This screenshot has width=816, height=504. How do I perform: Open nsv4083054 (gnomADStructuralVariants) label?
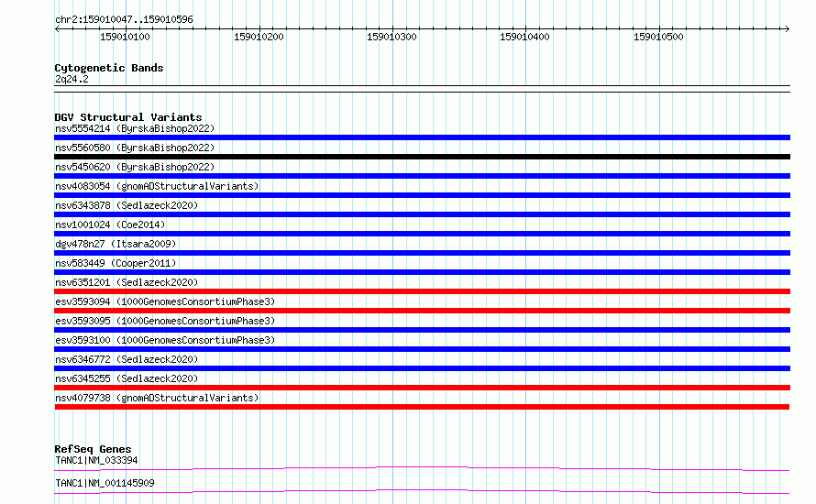click(x=157, y=186)
